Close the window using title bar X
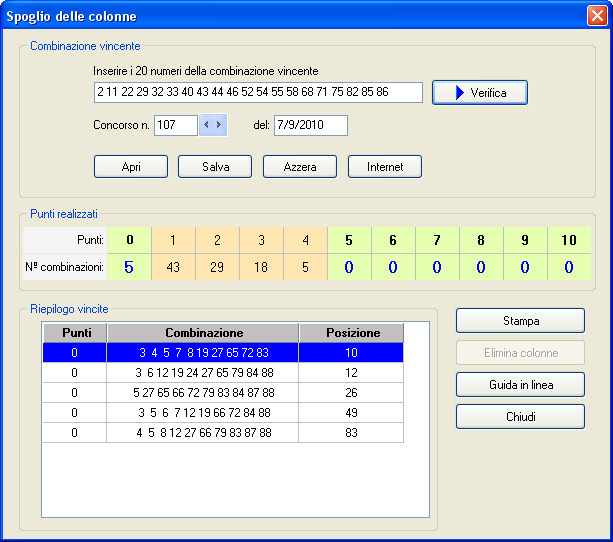 pyautogui.click(x=596, y=16)
